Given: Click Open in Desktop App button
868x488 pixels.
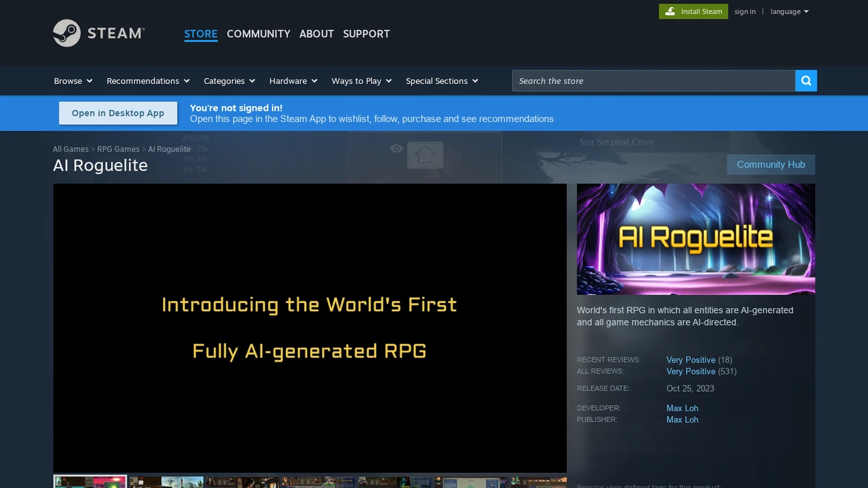Looking at the screenshot, I should (118, 113).
